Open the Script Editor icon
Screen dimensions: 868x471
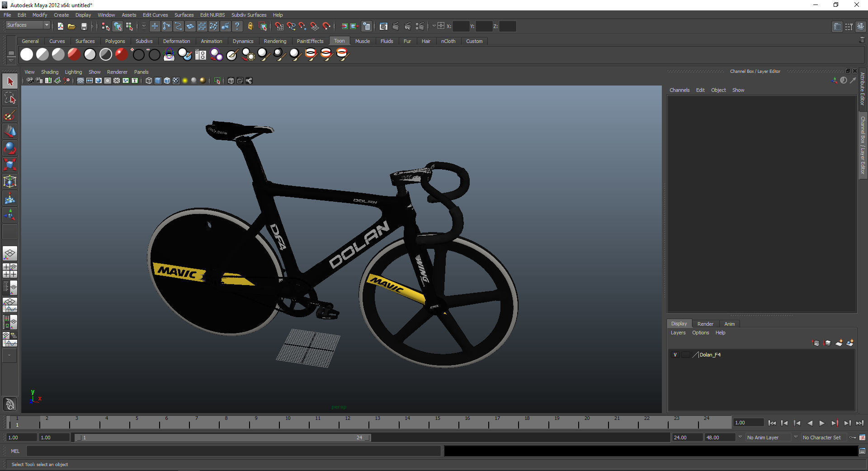pyautogui.click(x=862, y=451)
